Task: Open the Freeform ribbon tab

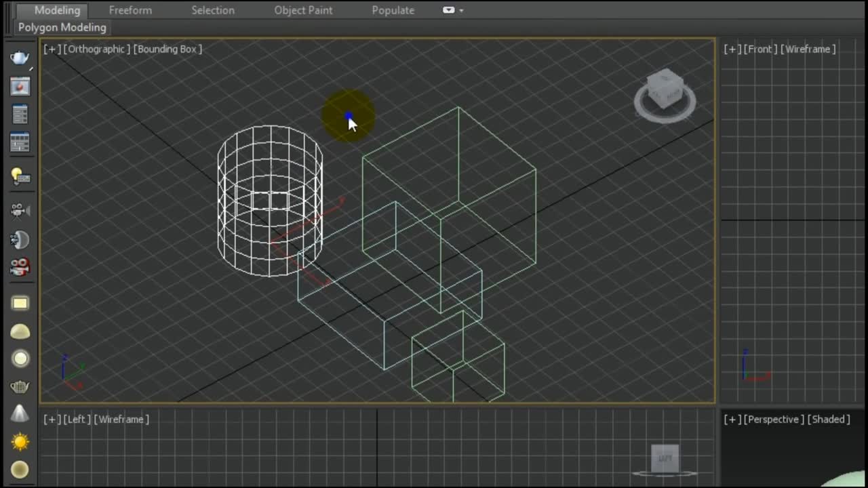Action: (130, 10)
